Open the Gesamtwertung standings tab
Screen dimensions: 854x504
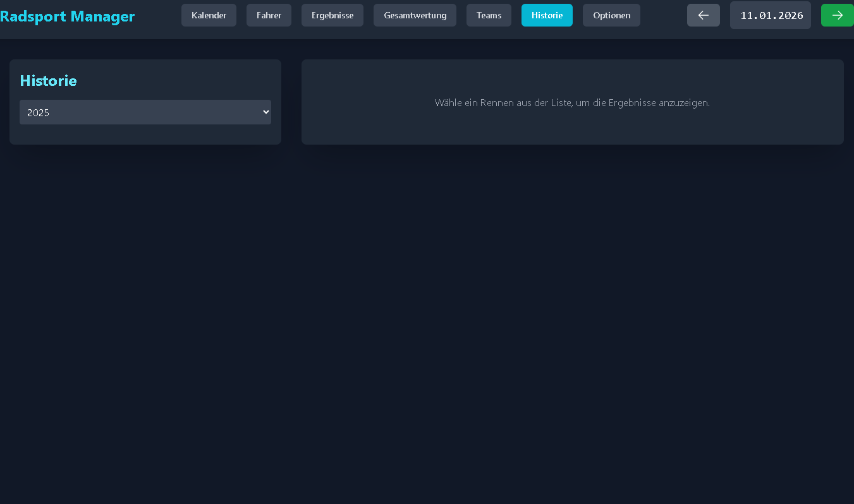point(415,15)
